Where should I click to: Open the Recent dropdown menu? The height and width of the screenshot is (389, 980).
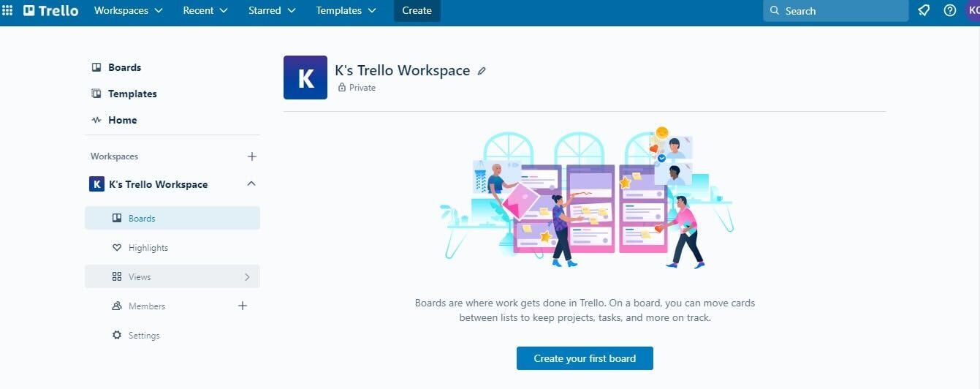coord(205,10)
